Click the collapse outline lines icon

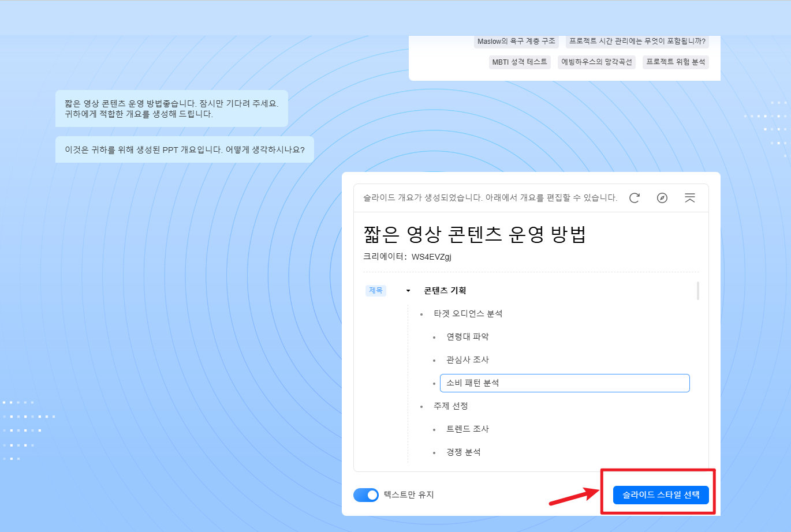pyautogui.click(x=690, y=198)
